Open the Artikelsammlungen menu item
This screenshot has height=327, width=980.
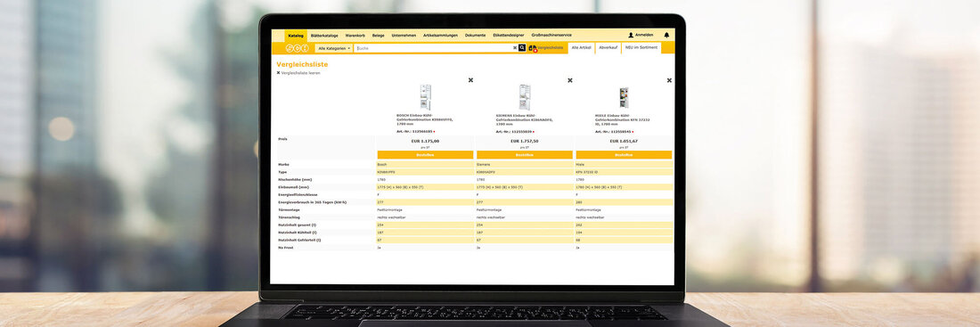tap(441, 35)
